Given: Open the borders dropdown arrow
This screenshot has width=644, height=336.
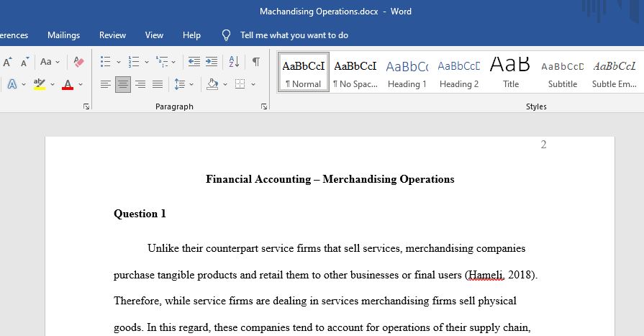Looking at the screenshot, I should [253, 85].
